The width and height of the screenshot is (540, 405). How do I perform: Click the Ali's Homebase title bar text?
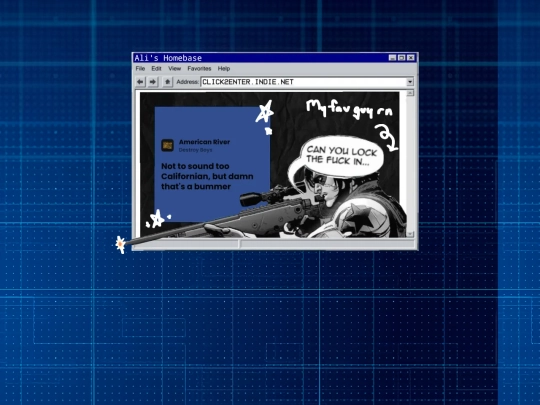[x=168, y=58]
